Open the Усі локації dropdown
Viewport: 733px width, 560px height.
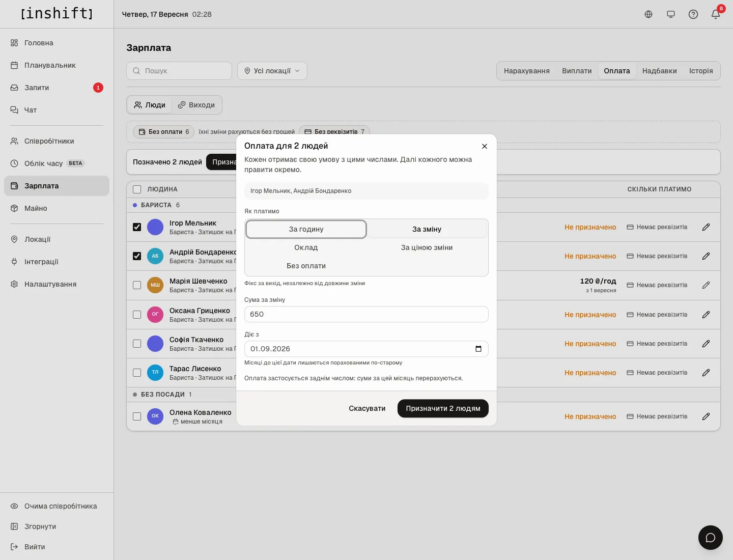[x=272, y=71]
